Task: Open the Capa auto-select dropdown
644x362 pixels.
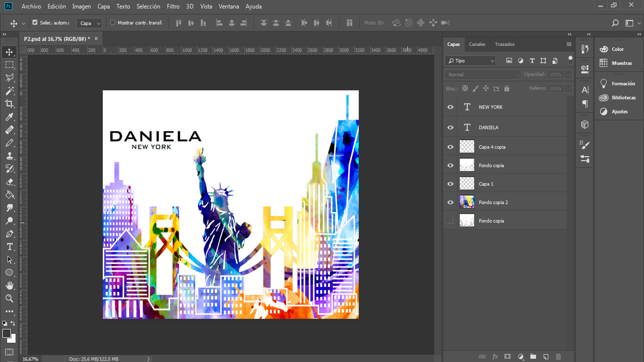Action: point(90,23)
